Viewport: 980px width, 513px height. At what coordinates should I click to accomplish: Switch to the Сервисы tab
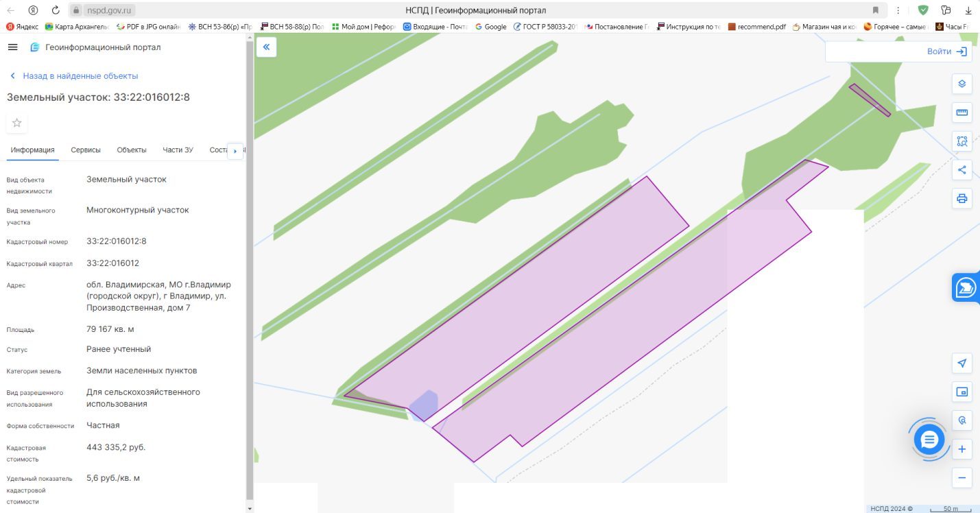86,150
